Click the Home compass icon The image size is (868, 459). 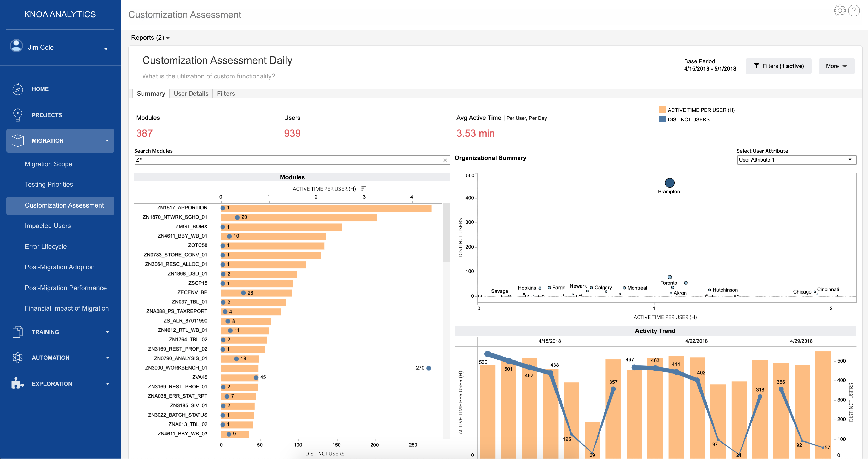(x=18, y=89)
